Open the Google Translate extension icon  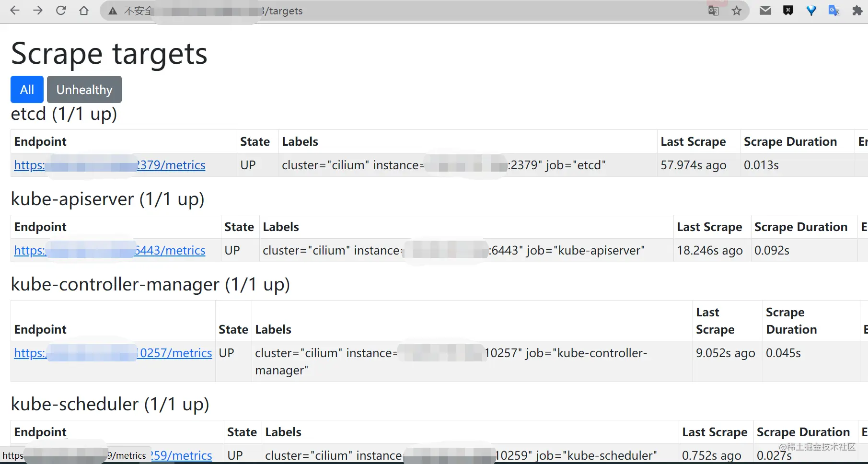[x=834, y=11]
